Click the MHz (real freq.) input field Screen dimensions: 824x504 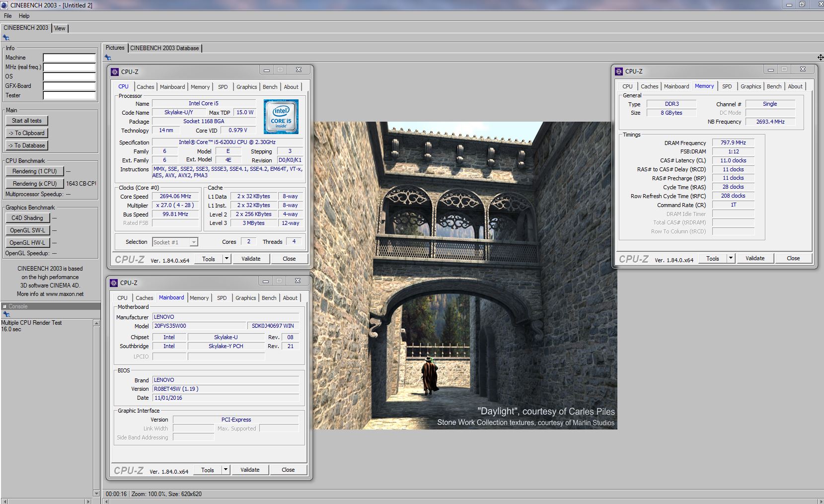point(69,67)
